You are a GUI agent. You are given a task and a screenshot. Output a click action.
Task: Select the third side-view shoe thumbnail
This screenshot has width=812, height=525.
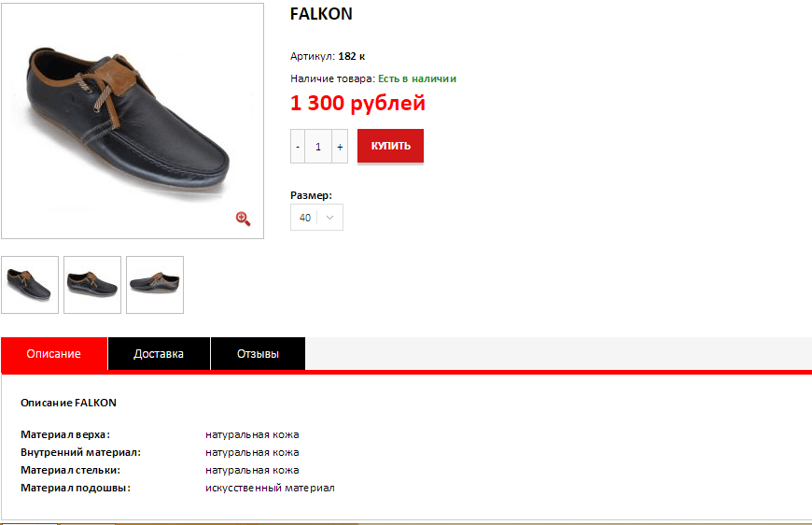[x=155, y=285]
